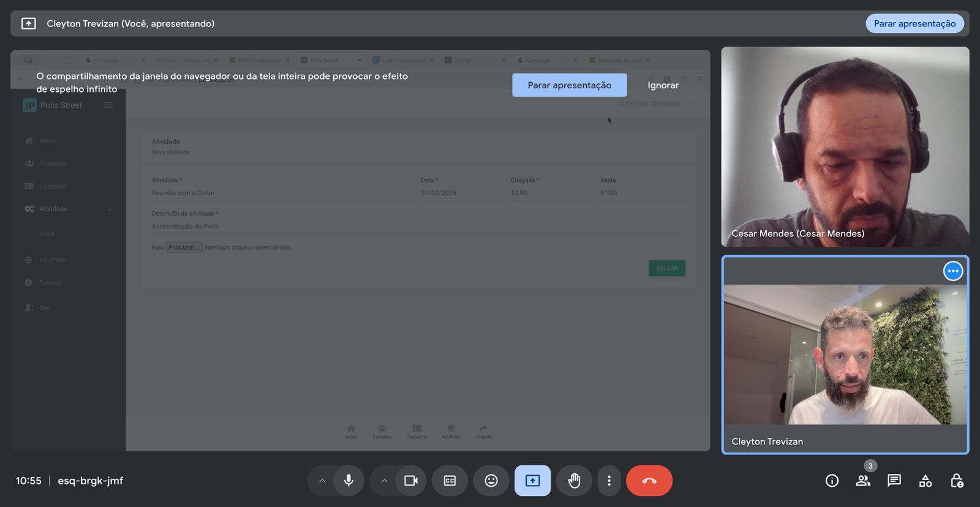This screenshot has height=507, width=980.
Task: Select Cesar Mendes video tile
Action: 845,147
